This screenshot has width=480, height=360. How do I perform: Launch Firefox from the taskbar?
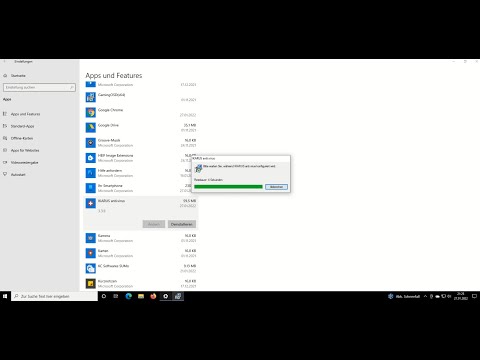[153, 296]
